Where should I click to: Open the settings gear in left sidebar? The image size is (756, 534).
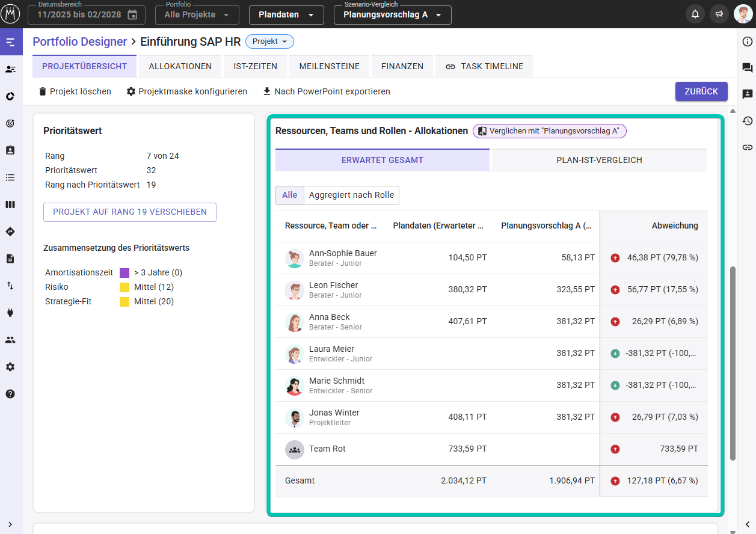(x=10, y=367)
